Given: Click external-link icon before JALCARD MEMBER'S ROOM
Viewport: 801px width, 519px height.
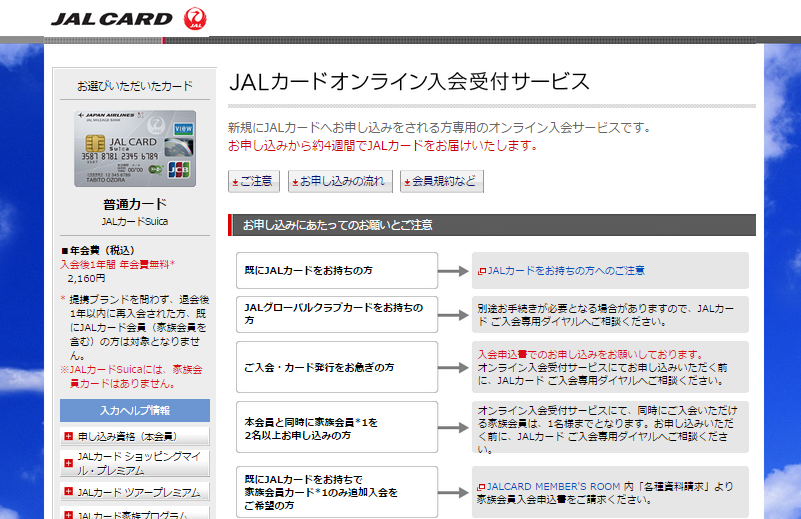Looking at the screenshot, I should pos(481,487).
